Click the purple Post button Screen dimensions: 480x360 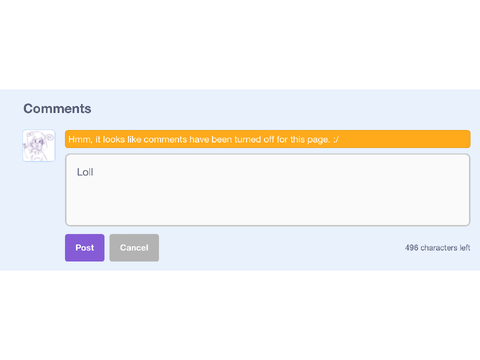point(85,248)
